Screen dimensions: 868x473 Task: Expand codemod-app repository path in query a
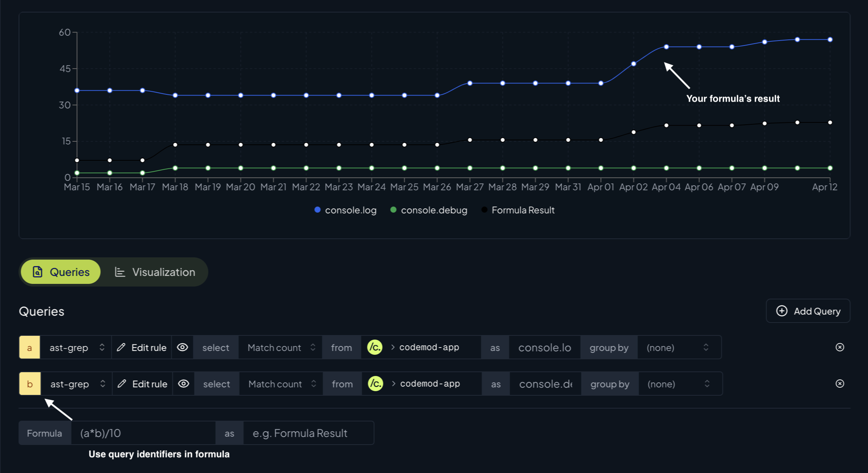pos(393,347)
